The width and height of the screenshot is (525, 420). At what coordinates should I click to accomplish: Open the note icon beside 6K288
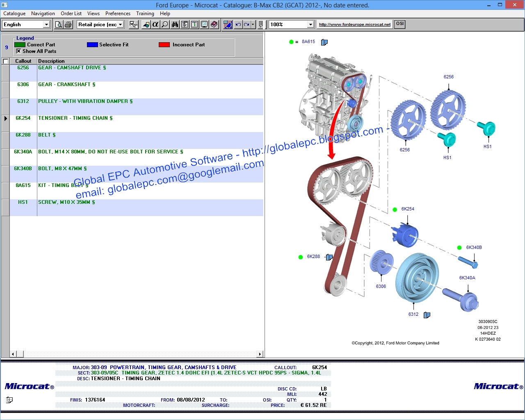[x=329, y=257]
